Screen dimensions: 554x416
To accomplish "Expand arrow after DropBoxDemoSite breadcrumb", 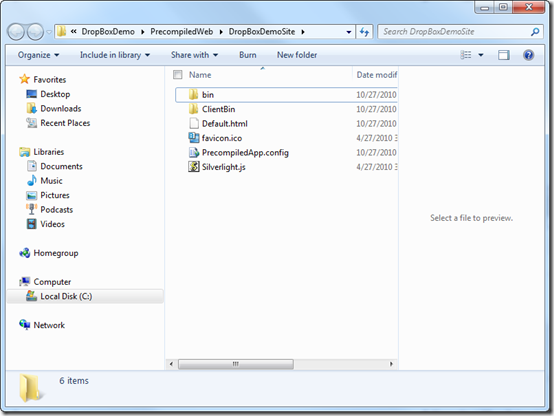I will click(303, 32).
